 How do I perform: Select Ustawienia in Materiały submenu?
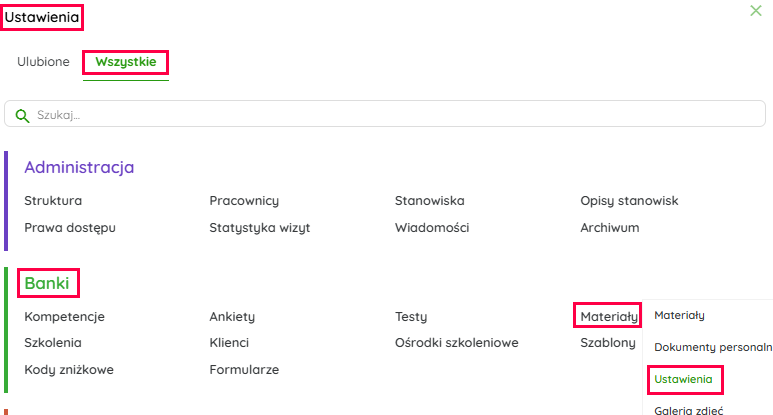click(683, 380)
